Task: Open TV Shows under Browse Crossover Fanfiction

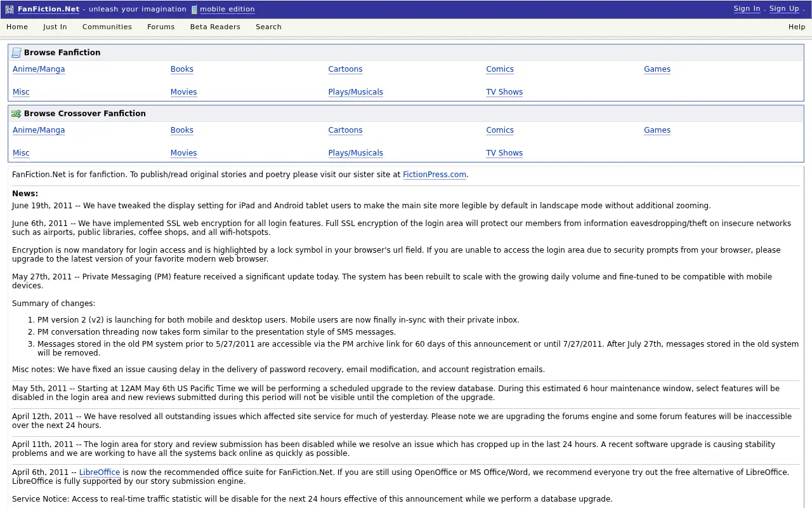Action: coord(504,153)
